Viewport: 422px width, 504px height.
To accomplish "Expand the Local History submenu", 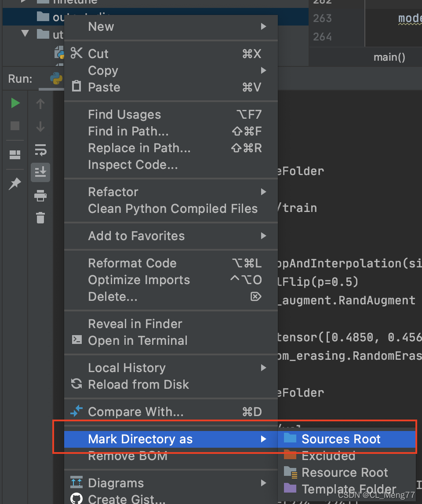I will pos(171,368).
